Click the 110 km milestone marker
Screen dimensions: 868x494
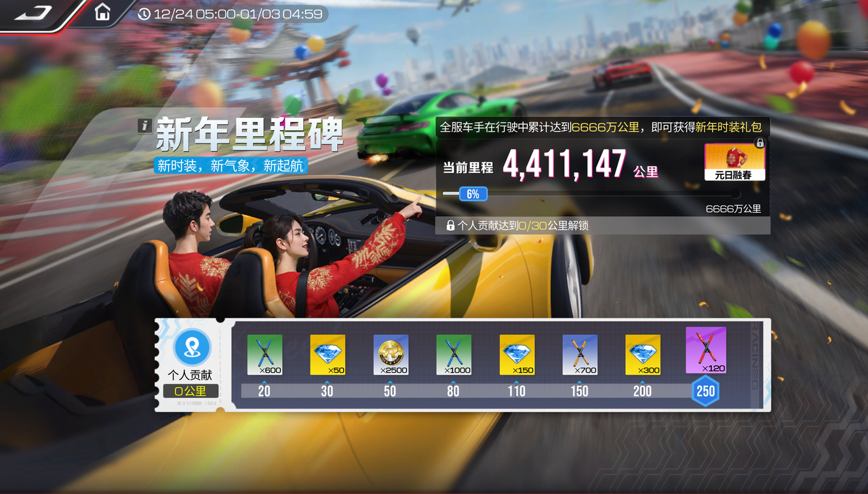(x=516, y=391)
